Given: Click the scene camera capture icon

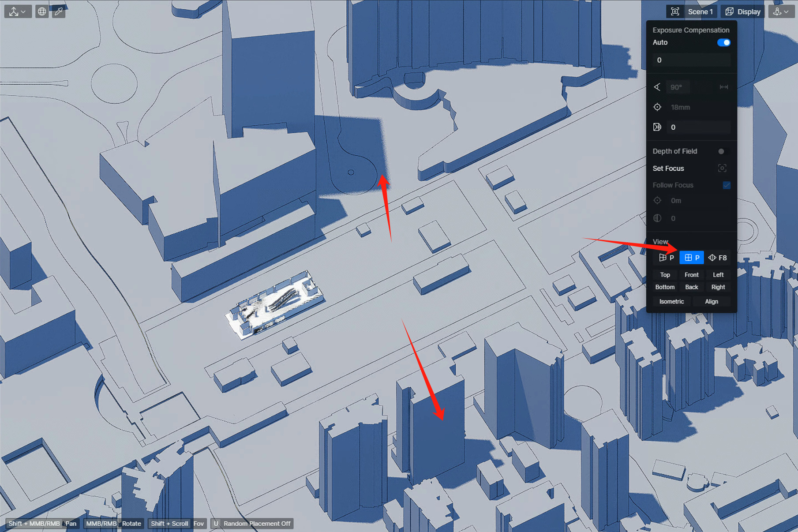Looking at the screenshot, I should [674, 11].
